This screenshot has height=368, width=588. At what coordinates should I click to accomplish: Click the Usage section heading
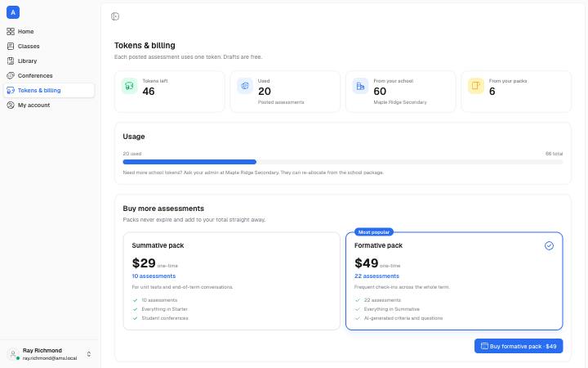click(x=134, y=137)
